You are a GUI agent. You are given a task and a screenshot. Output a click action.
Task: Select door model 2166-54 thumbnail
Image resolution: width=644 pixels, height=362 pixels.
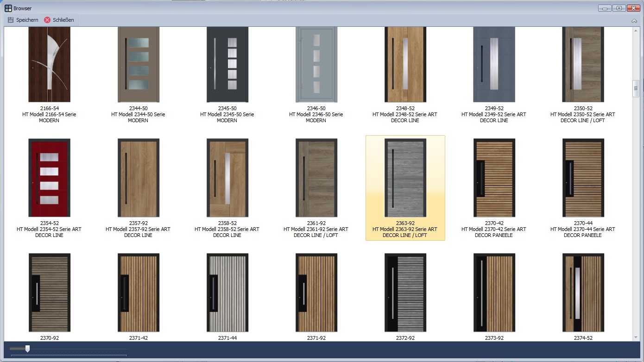(49, 64)
